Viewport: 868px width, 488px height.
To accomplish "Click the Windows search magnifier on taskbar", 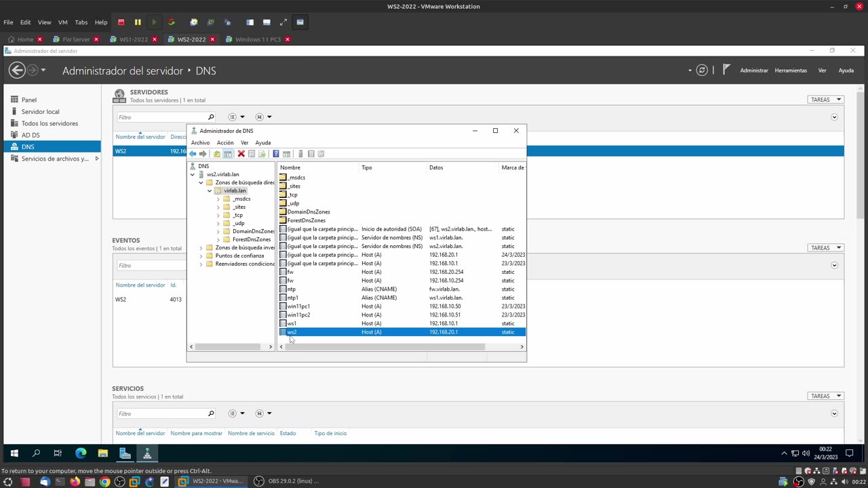I will coord(36,453).
